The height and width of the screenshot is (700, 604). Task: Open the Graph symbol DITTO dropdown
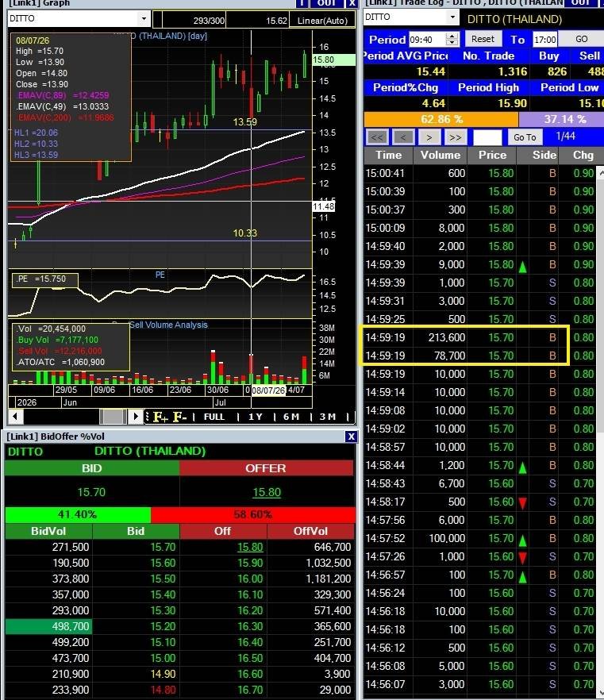coord(144,19)
